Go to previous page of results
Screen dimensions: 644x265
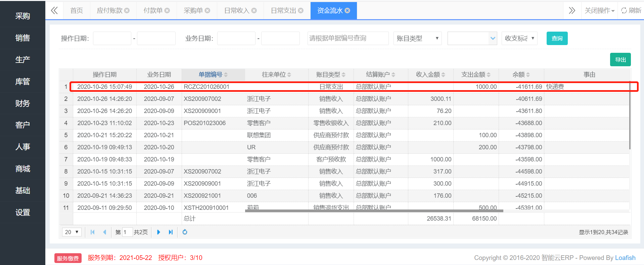click(105, 232)
